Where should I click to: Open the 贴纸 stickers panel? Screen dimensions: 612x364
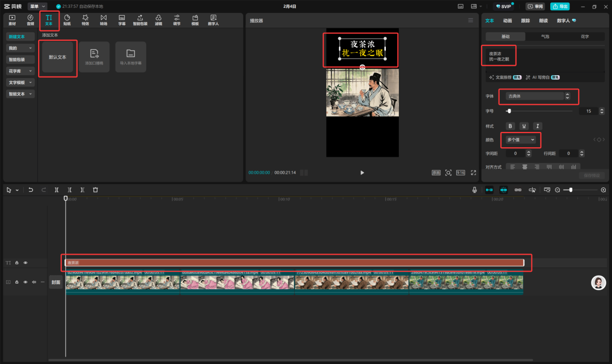pyautogui.click(x=67, y=20)
